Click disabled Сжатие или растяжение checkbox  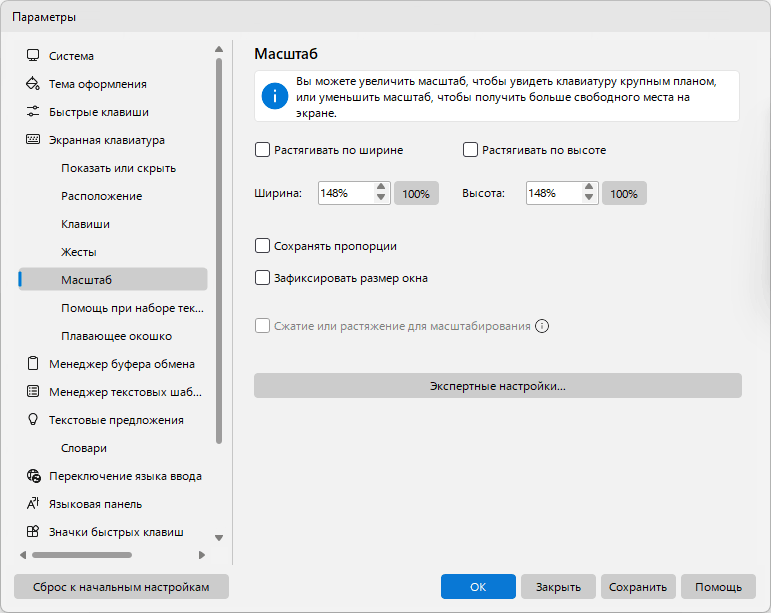262,325
